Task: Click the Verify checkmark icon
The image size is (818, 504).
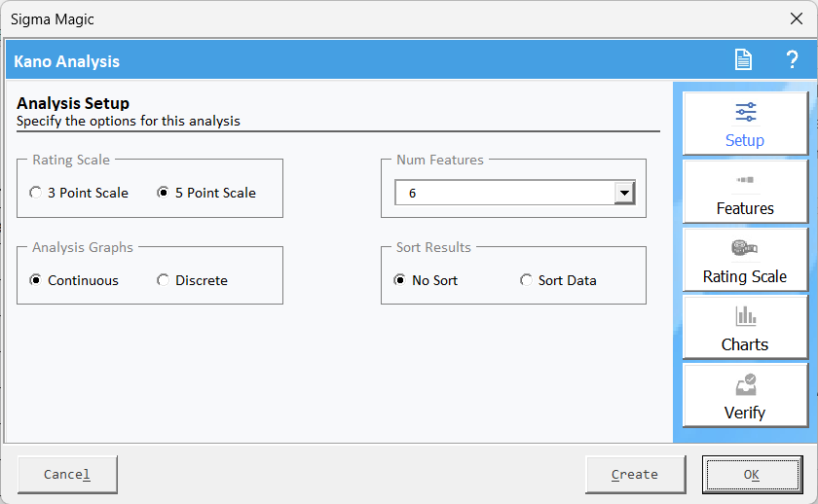Action: (x=745, y=384)
